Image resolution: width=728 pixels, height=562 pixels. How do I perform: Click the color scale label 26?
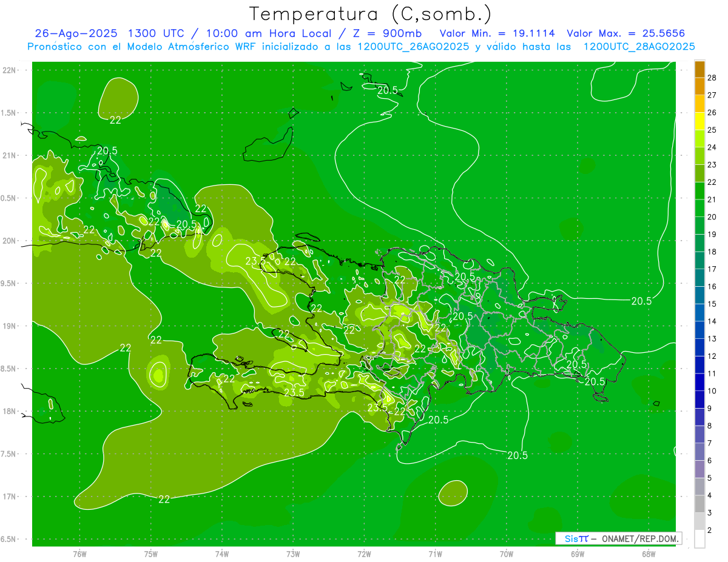pyautogui.click(x=712, y=112)
